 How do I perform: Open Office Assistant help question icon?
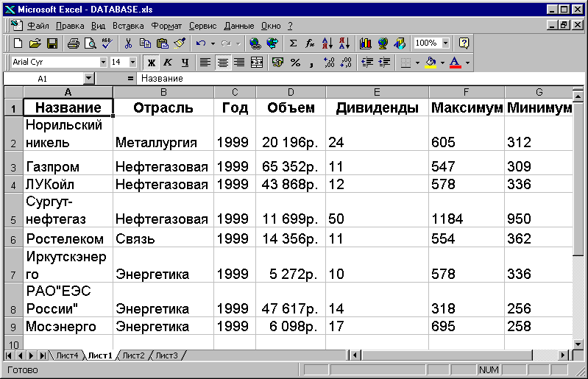464,43
